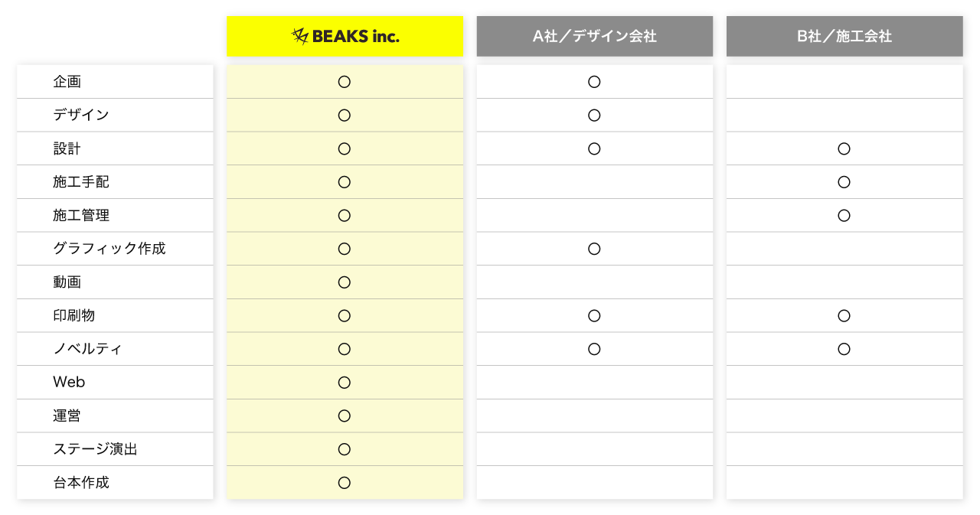Image resolution: width=980 pixels, height=515 pixels.
Task: Click BEAKS circle mark for Web
Action: (345, 383)
